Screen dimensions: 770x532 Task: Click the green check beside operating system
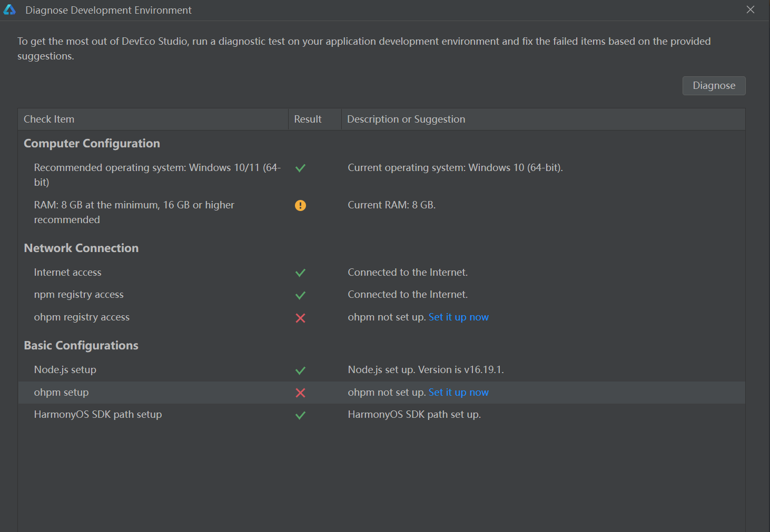click(300, 168)
